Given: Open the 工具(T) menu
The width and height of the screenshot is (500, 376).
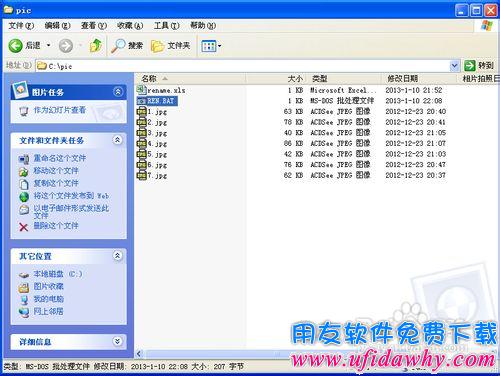Looking at the screenshot, I should point(166,26).
